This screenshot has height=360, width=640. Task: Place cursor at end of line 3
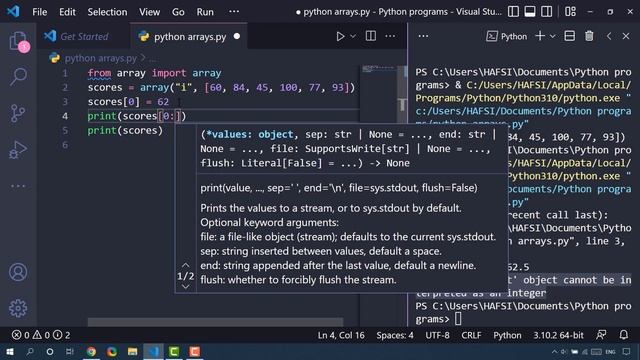point(169,102)
